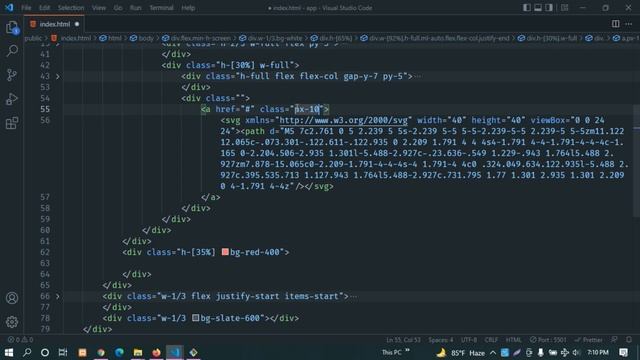Screen dimensions: 640x360
Task: Open the Help menu
Action: click(188, 8)
